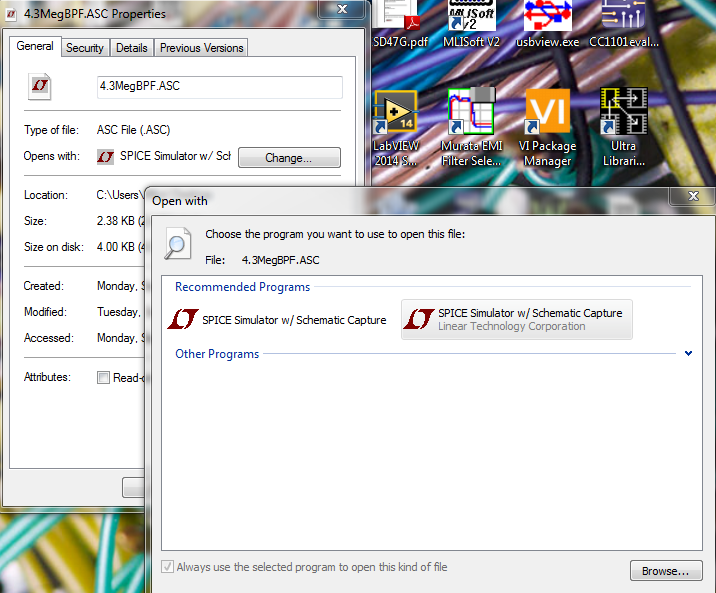Launch the VI Package Manager shortcut

tap(548, 129)
